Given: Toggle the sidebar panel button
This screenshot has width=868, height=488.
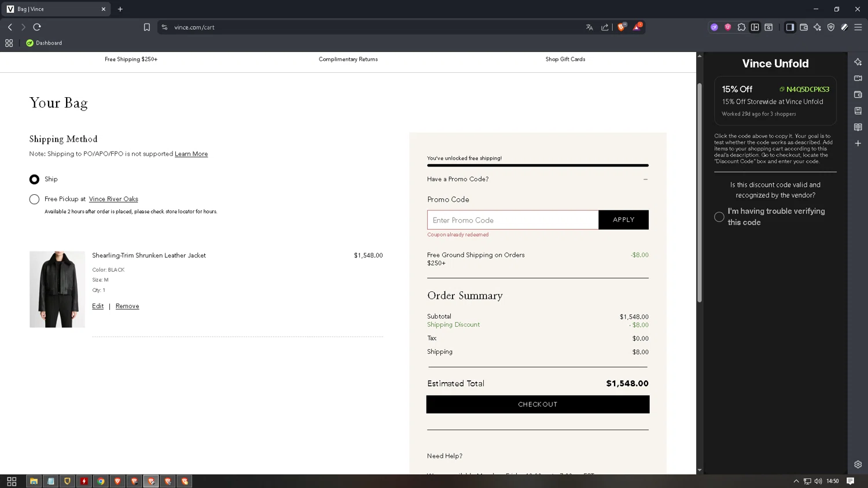Looking at the screenshot, I should point(790,27).
